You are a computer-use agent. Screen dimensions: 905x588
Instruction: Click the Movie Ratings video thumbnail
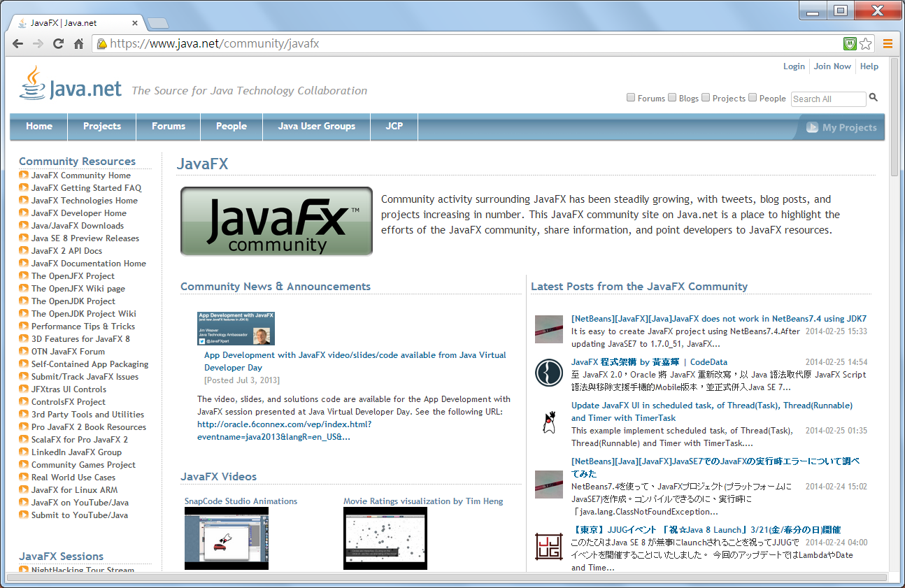pos(385,538)
